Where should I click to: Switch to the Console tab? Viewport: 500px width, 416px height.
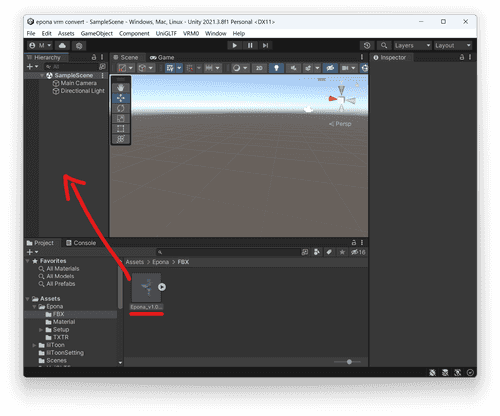click(x=81, y=243)
